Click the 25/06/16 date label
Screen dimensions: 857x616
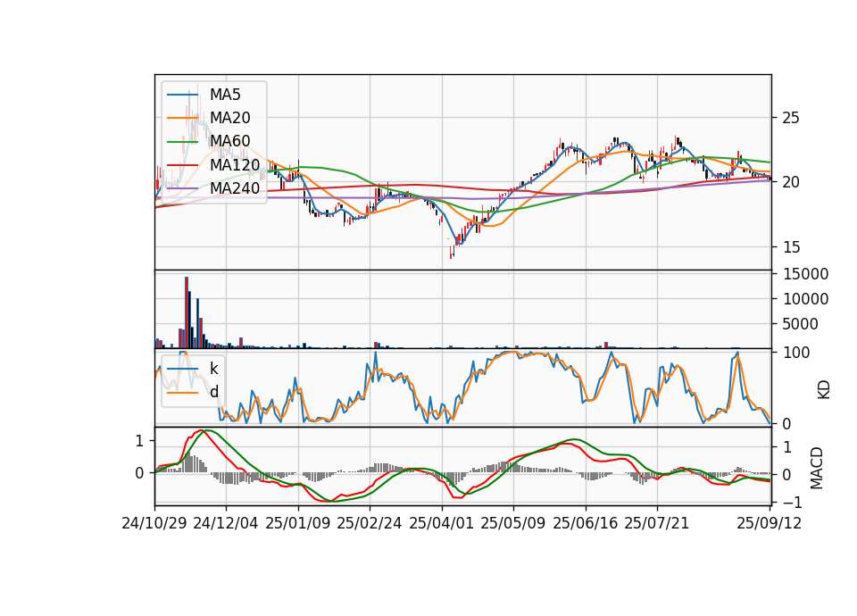tap(586, 523)
